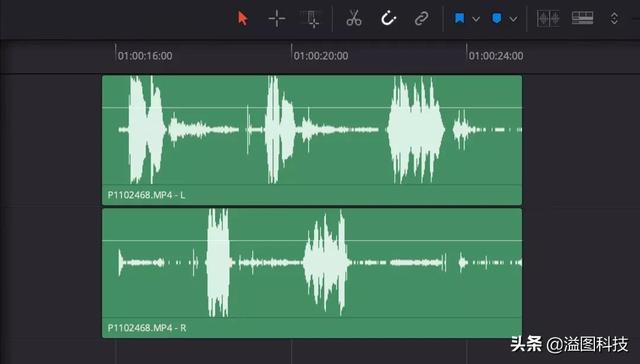Toggle the audio waveform display icon
640x364 pixels.
[548, 18]
